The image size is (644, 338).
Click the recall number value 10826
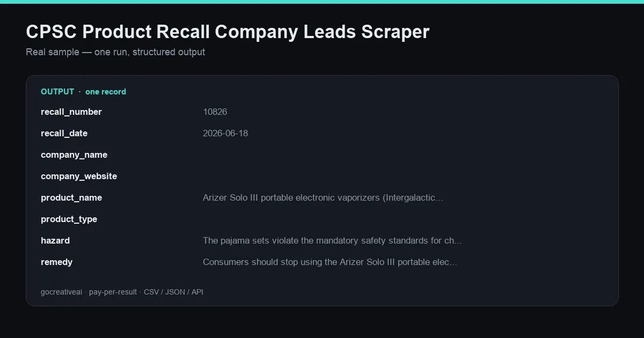(x=215, y=112)
